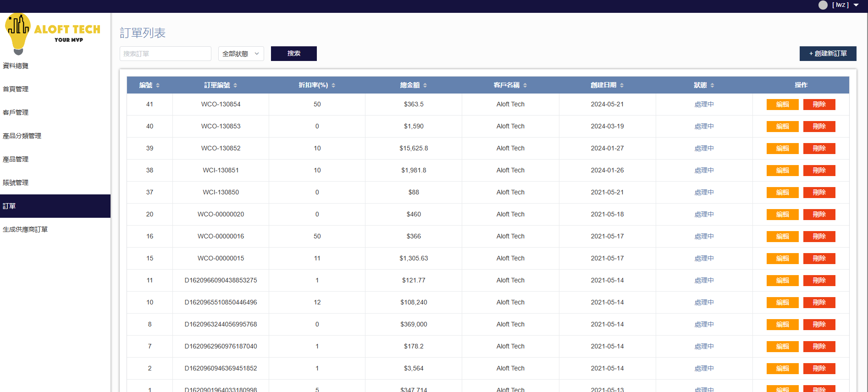Sort by 創建日期 column arrows
The width and height of the screenshot is (868, 392).
coord(622,85)
